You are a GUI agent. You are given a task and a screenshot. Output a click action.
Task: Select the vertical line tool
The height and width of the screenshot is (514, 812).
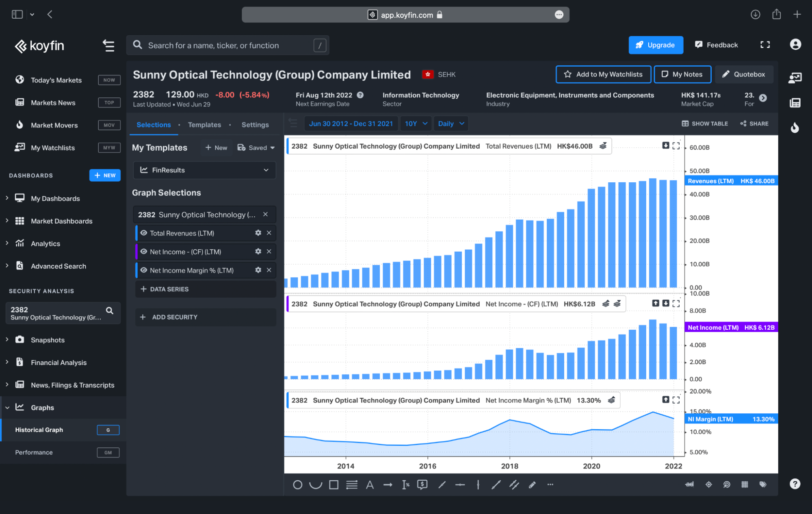pos(478,485)
